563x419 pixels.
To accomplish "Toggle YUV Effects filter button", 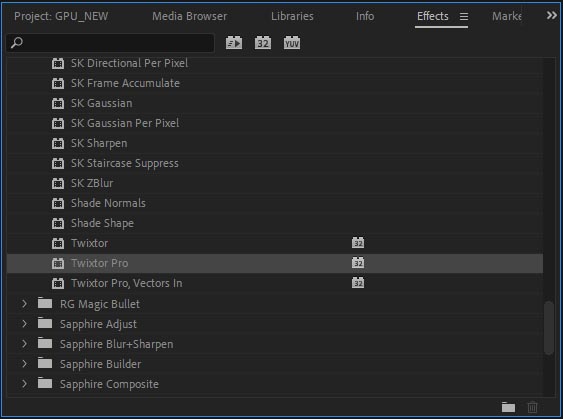I will tap(292, 43).
